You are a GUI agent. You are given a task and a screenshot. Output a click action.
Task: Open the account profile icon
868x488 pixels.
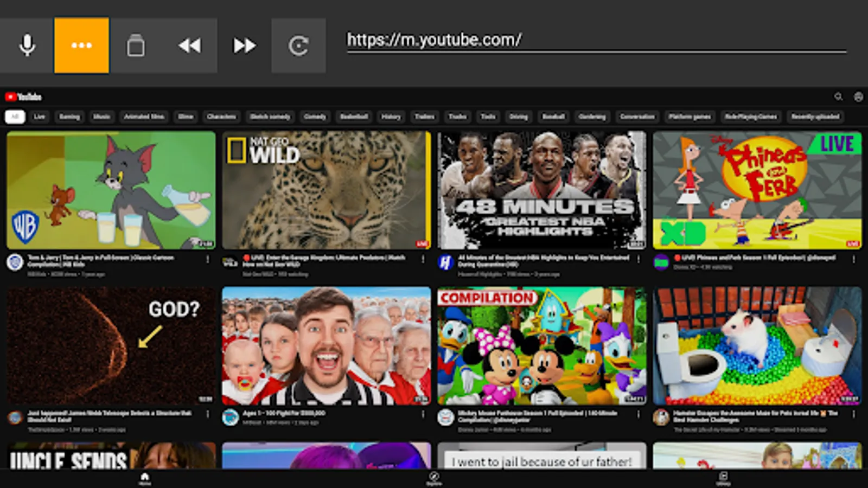coord(858,97)
